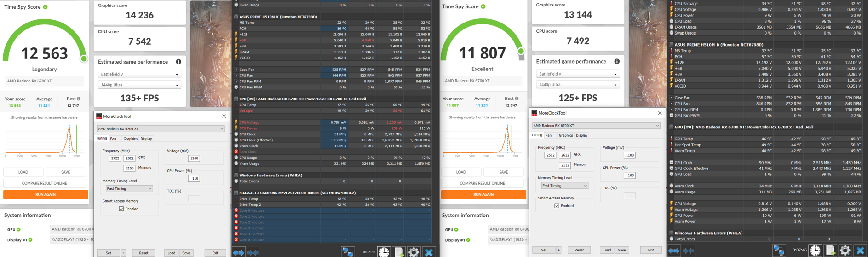This screenshot has height=257, width=868.
Task: Click the plus stepper next to Set near 12 563 panel
Action: (x=123, y=253)
